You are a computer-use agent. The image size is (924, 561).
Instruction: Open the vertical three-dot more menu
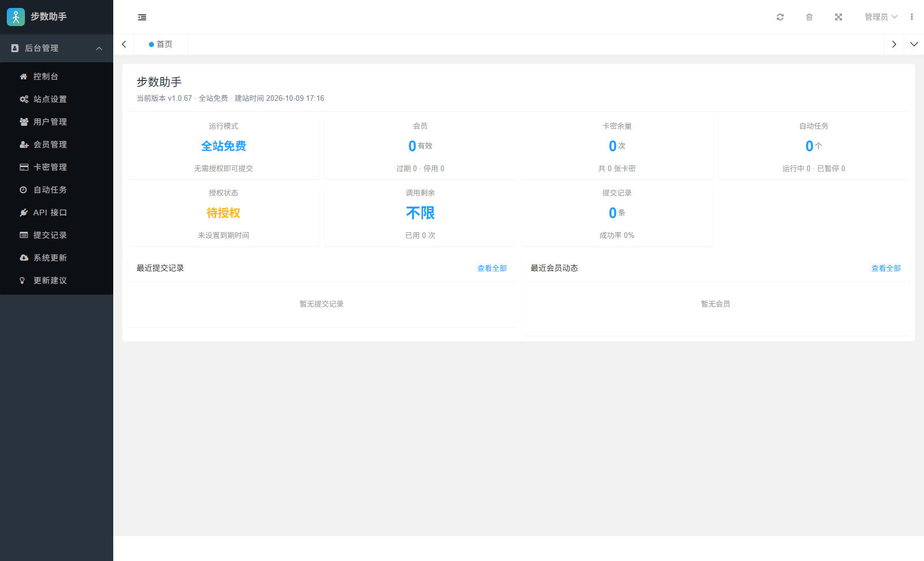click(912, 17)
